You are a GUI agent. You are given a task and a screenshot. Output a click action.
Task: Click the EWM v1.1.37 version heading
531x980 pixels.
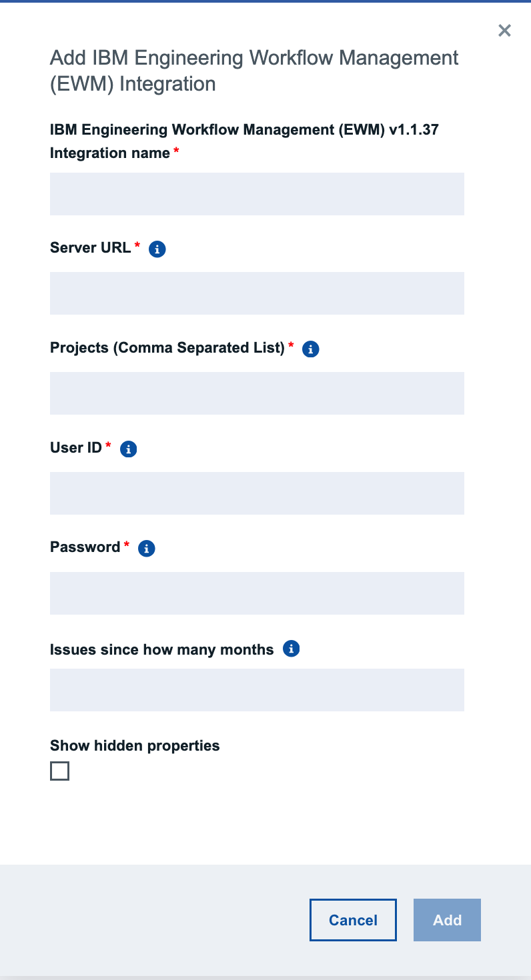point(244,129)
